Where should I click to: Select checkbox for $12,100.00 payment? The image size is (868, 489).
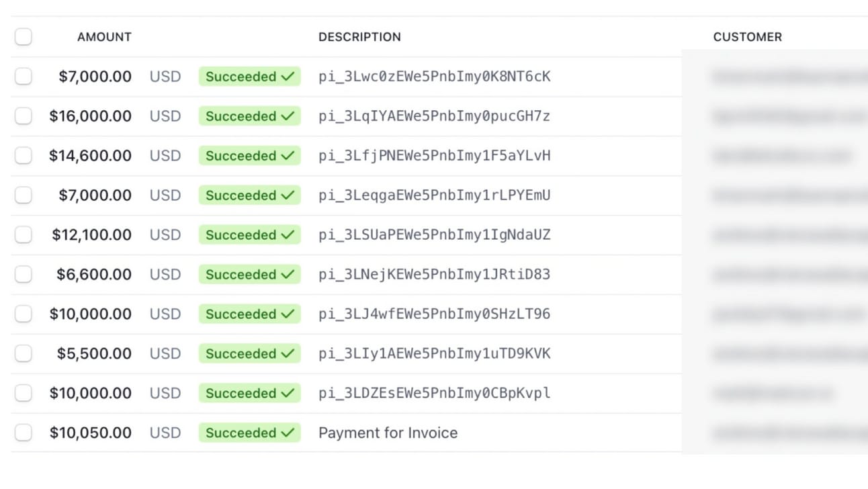24,235
